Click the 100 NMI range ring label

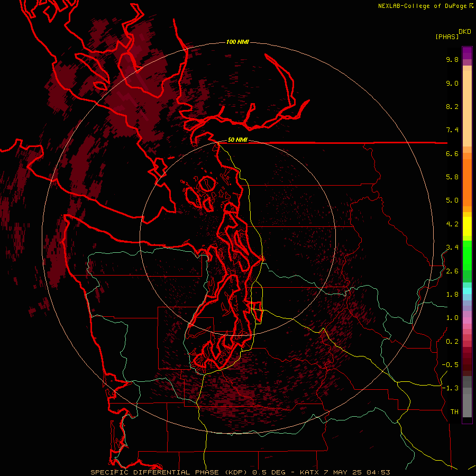point(237,42)
